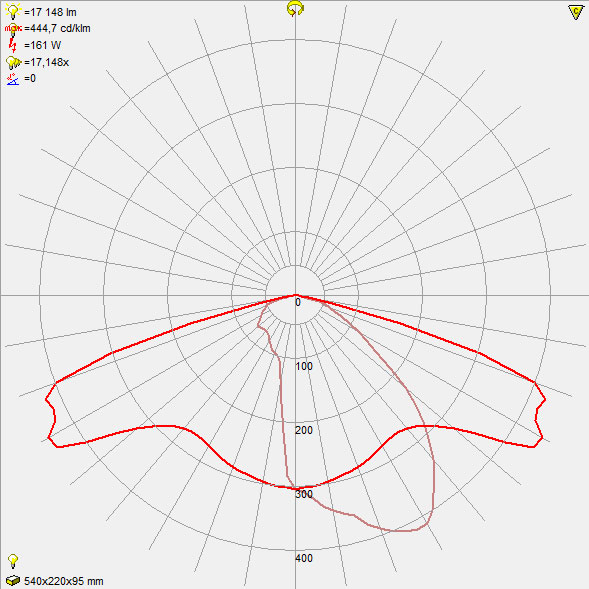
Task: Click the '=161 W' power value
Action: pos(42,45)
